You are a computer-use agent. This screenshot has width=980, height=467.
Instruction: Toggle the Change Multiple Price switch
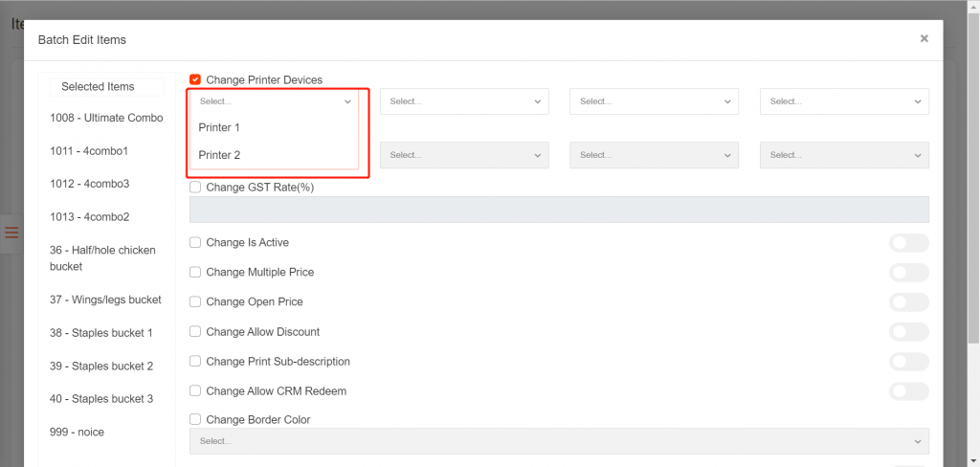pyautogui.click(x=908, y=273)
